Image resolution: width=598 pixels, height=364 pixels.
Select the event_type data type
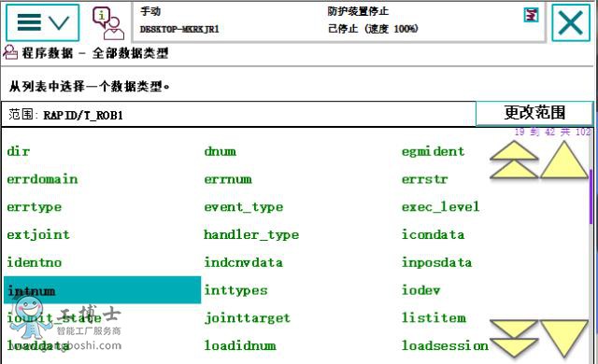pyautogui.click(x=244, y=207)
